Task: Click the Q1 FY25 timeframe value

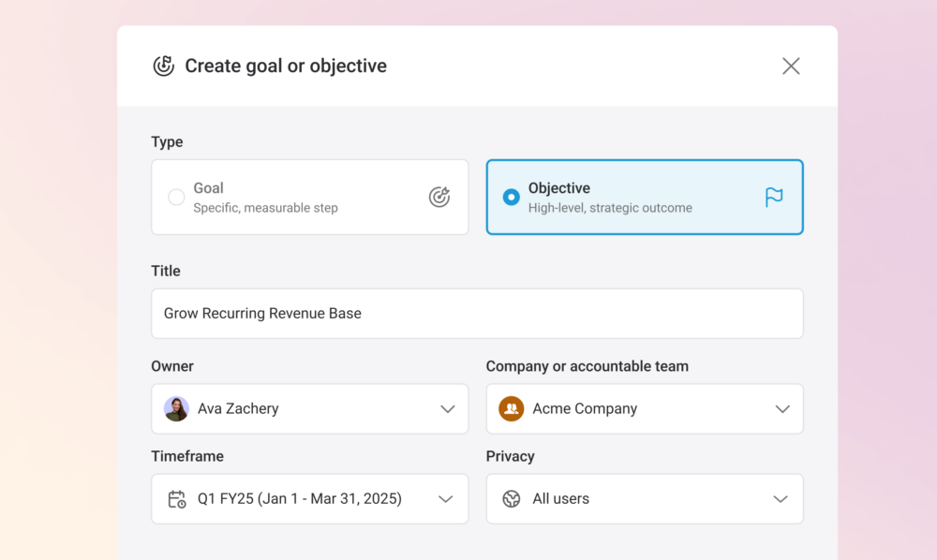Action: click(300, 498)
